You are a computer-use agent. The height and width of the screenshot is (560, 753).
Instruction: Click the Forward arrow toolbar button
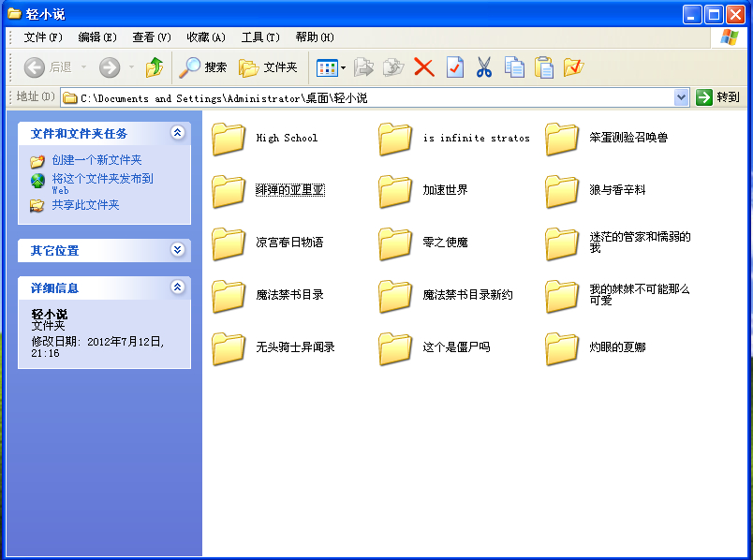(x=110, y=67)
